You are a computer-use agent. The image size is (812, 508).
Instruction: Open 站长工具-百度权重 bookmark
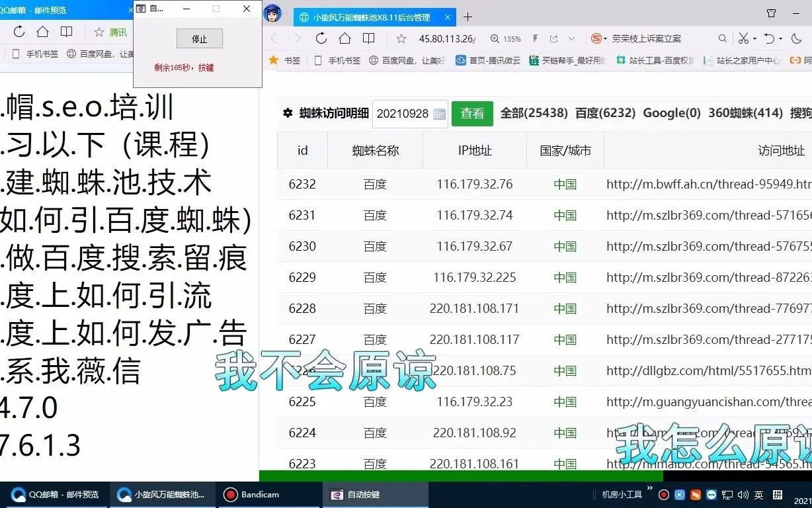(655, 60)
